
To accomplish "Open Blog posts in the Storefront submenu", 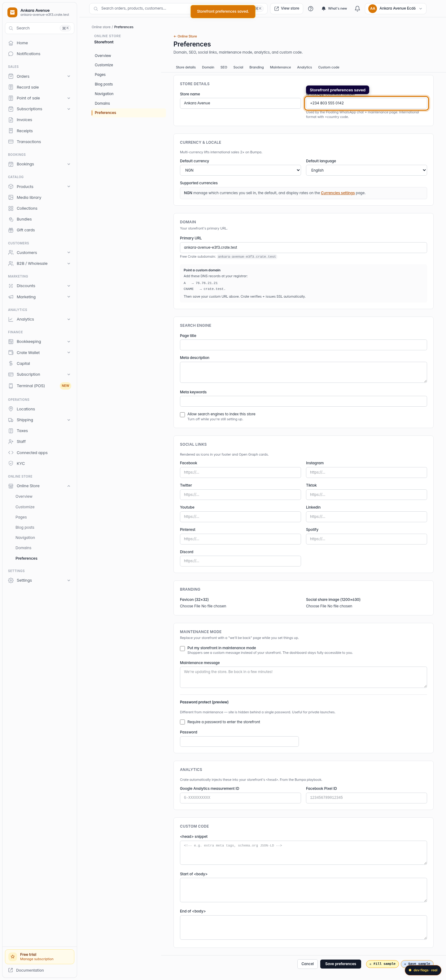I will click(x=104, y=84).
